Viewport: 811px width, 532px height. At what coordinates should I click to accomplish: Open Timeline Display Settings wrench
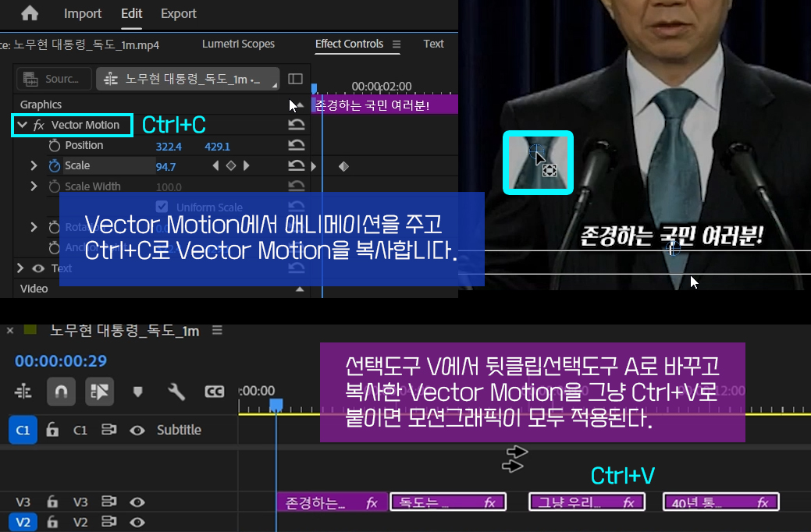tap(176, 392)
